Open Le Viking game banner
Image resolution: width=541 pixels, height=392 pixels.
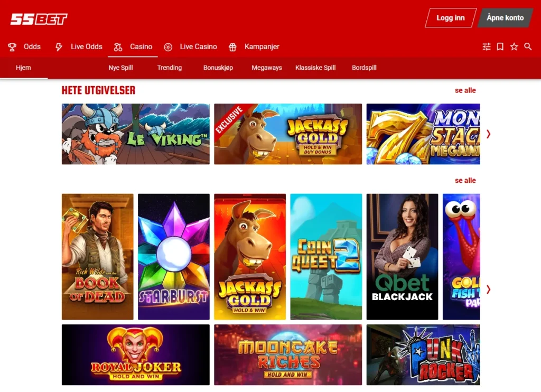tap(136, 134)
